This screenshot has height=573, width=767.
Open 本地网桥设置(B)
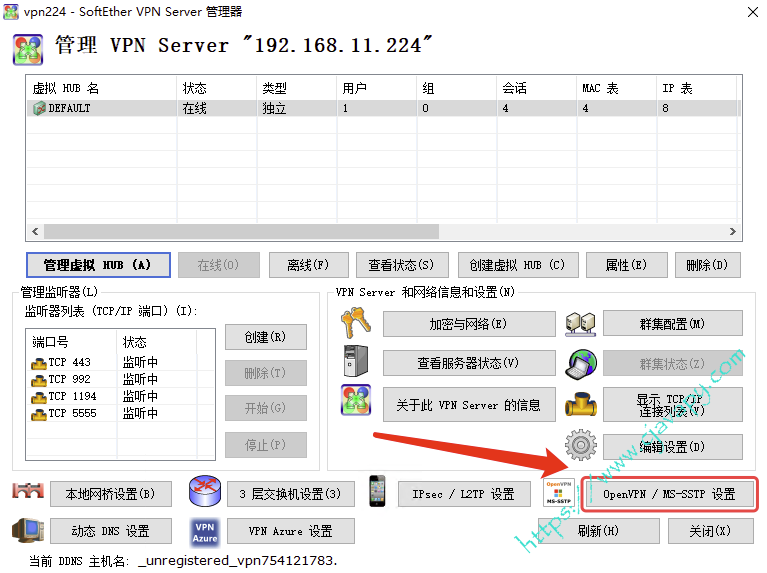click(111, 494)
